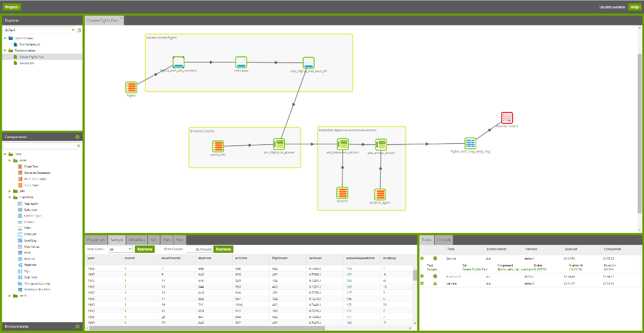Select the join_flights_to_planes join node
The image size is (644, 333).
pos(279,144)
